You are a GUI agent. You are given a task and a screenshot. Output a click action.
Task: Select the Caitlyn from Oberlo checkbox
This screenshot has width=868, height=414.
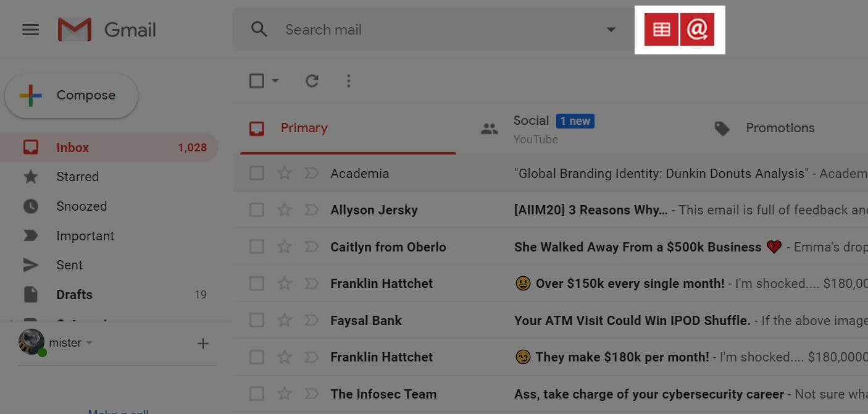coord(257,247)
